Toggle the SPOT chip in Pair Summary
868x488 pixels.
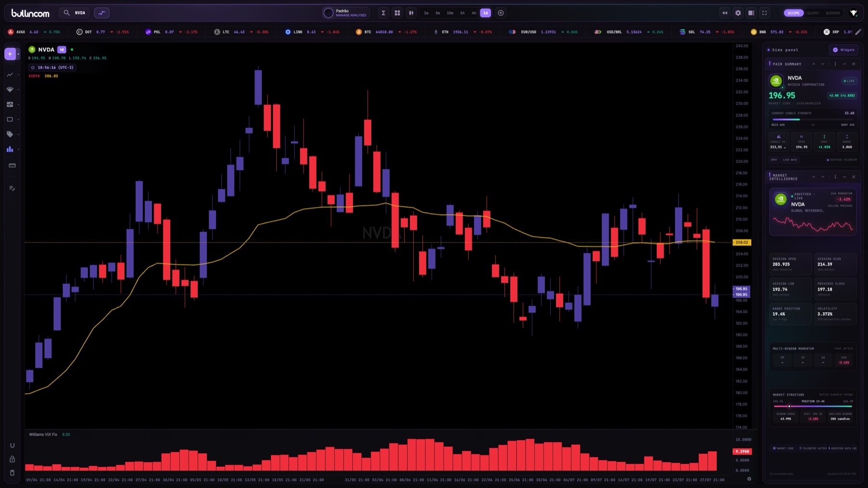coord(774,160)
